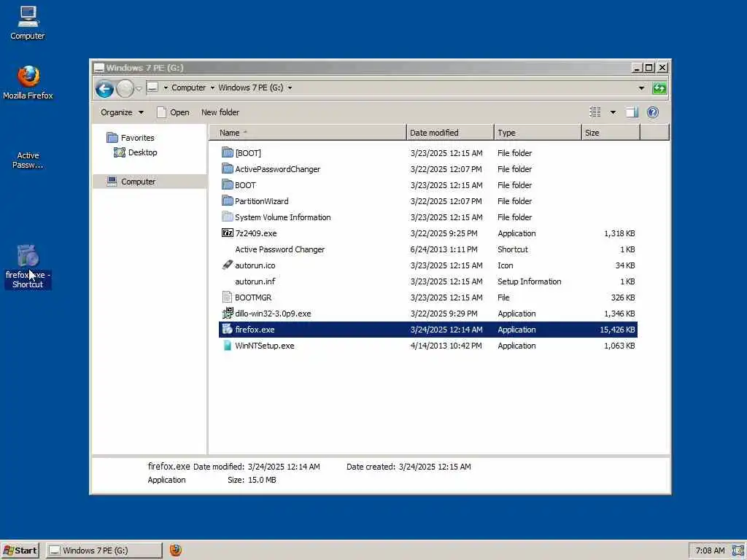Click the 15,426 KB size of firefox.exe

point(617,330)
